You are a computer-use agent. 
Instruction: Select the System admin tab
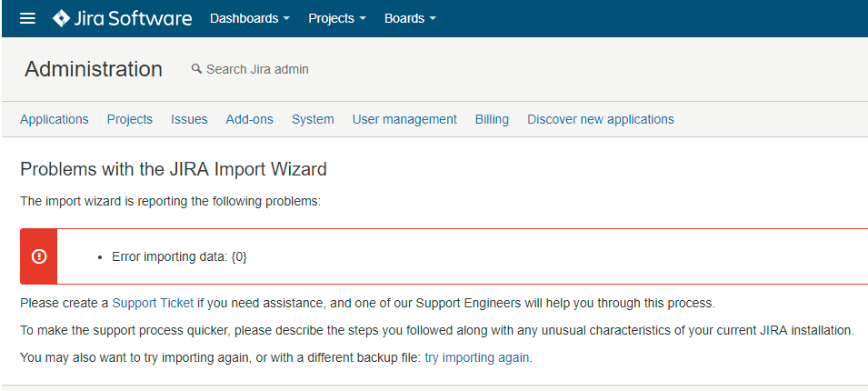tap(313, 119)
